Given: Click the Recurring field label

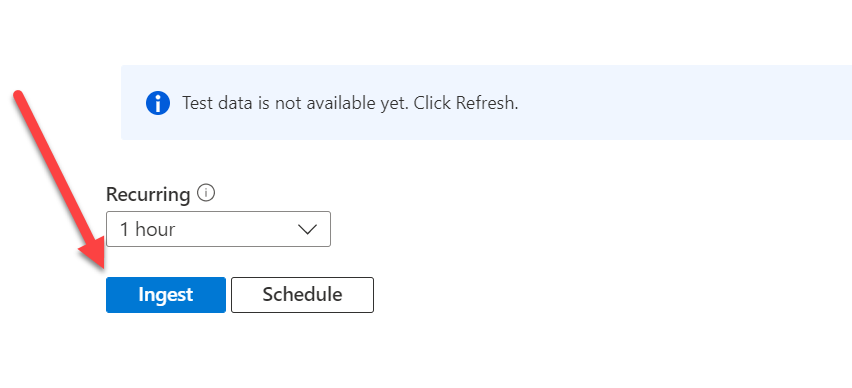Looking at the screenshot, I should pos(148,194).
